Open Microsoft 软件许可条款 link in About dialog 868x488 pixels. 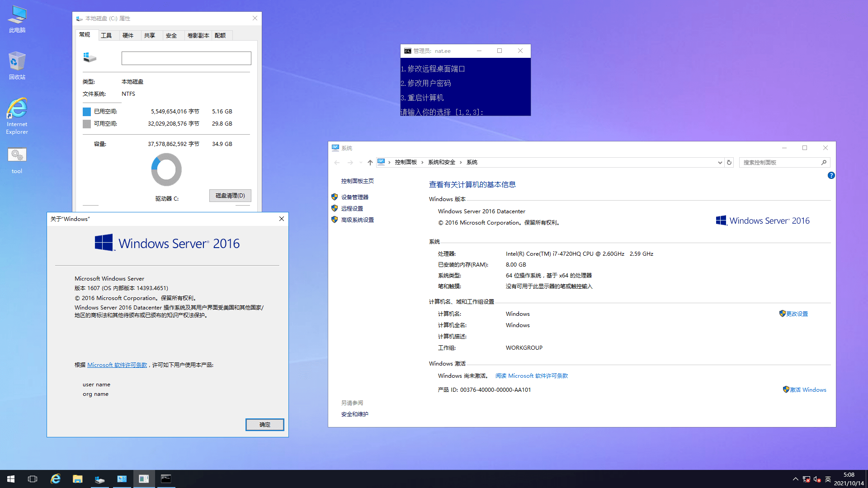[x=117, y=365]
